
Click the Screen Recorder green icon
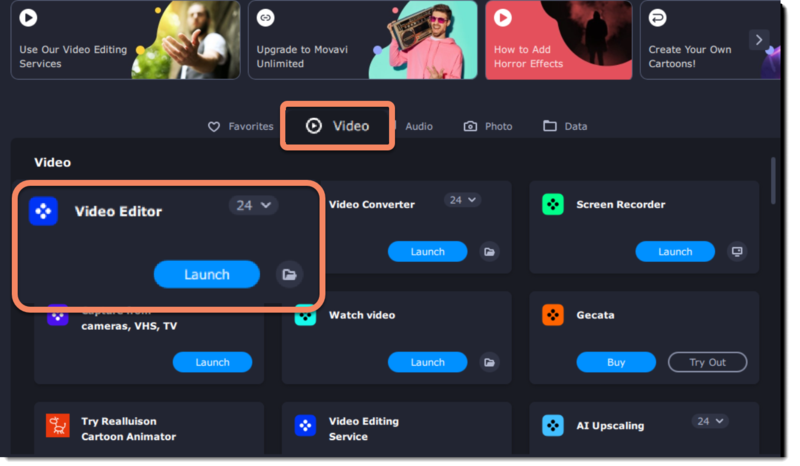coord(553,204)
